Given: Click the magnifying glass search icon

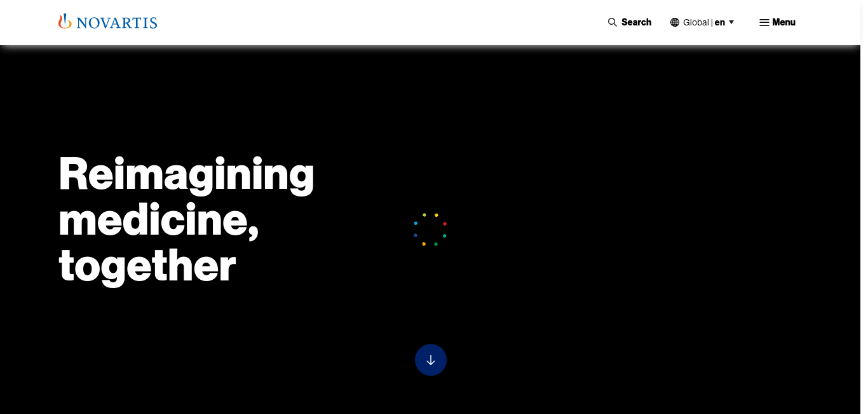Looking at the screenshot, I should [x=613, y=22].
